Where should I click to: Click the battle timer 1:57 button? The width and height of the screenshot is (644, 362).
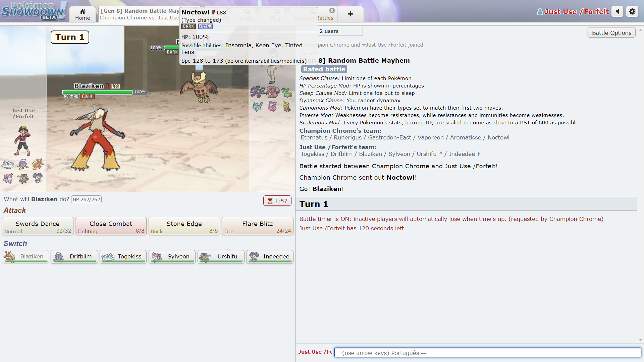click(277, 201)
